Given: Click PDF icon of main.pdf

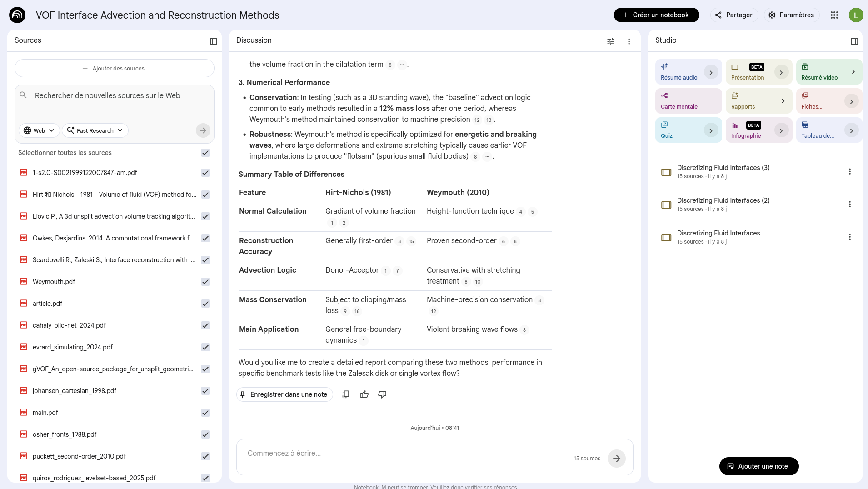Looking at the screenshot, I should click(x=24, y=412).
